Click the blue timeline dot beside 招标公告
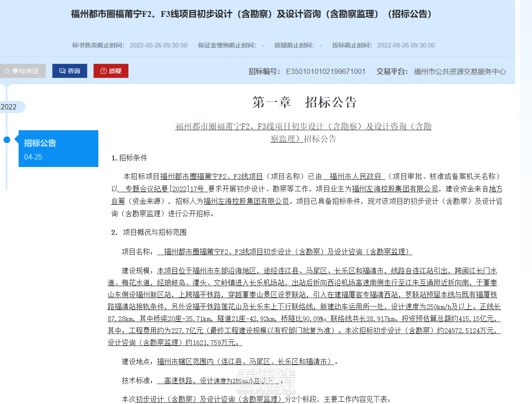This screenshot has height=404, width=532. 6,139
